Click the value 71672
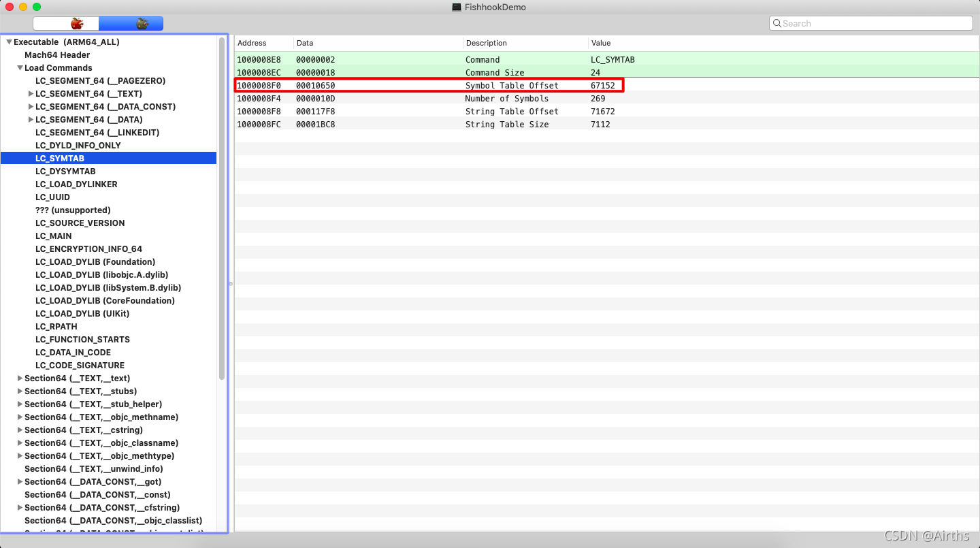The image size is (980, 548). click(x=603, y=112)
